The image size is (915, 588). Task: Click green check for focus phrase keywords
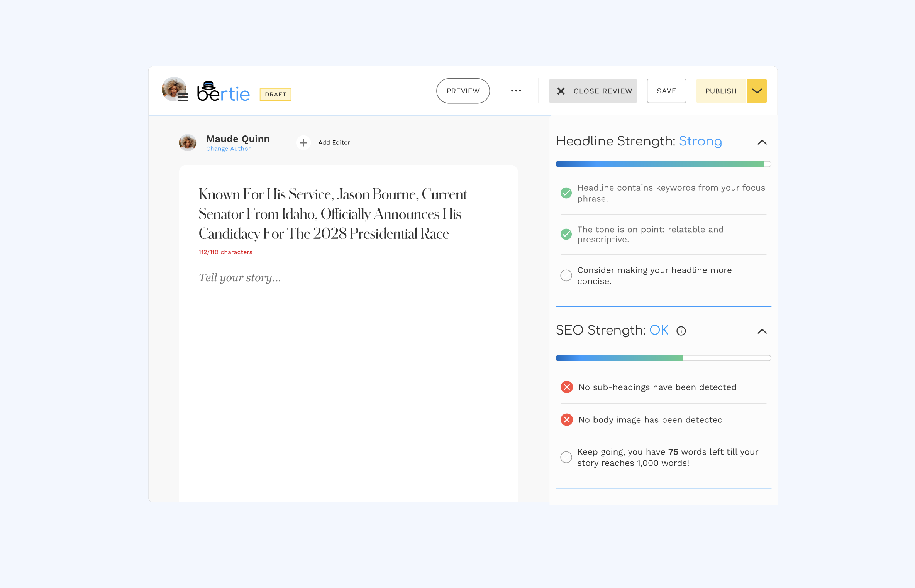click(566, 193)
